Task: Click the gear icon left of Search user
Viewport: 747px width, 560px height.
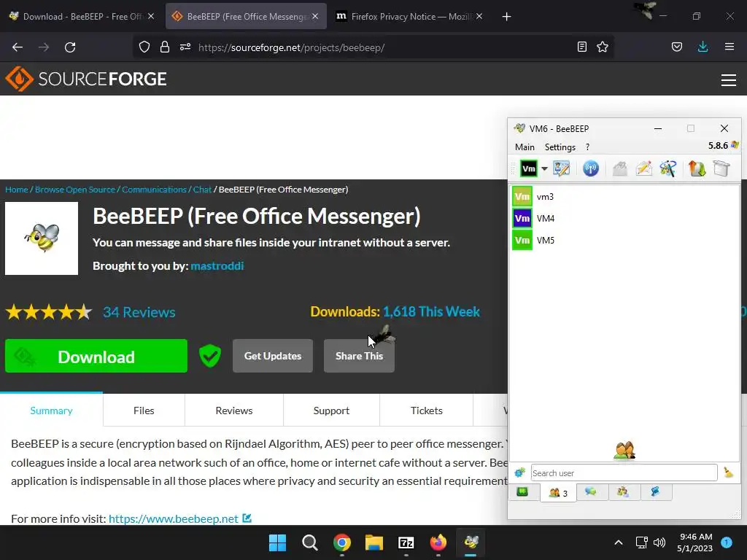Action: click(519, 472)
